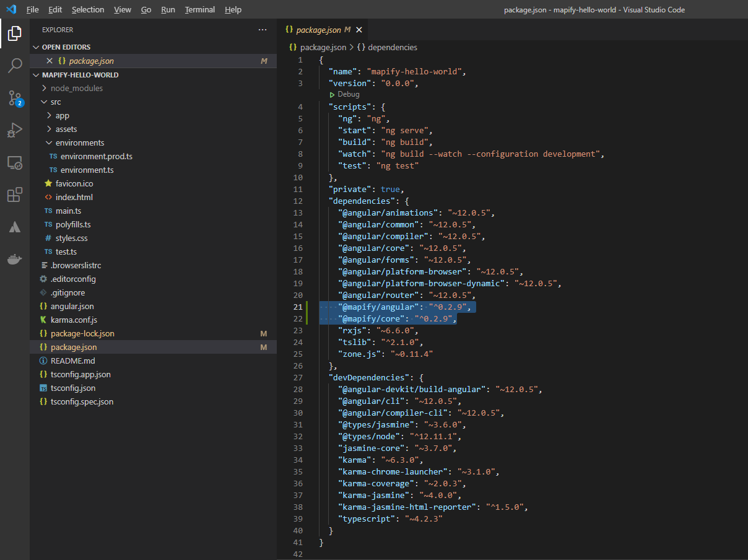Open the Views and More Actions menu
Screen dimensions: 748x560
[x=263, y=29]
